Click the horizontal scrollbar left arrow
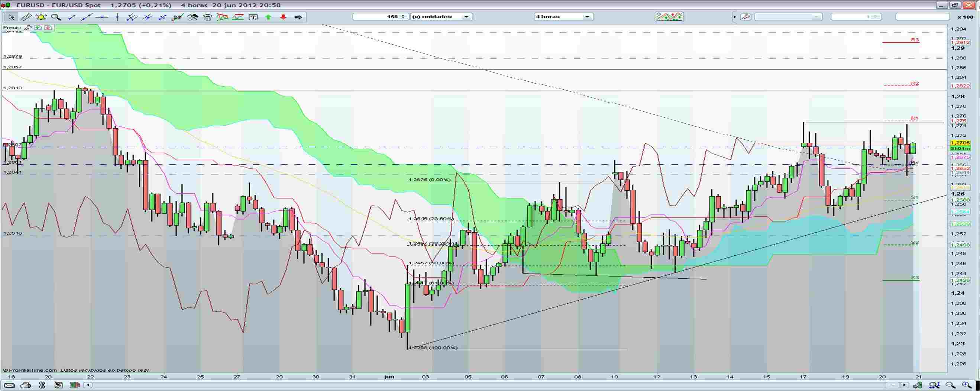 pyautogui.click(x=88, y=385)
